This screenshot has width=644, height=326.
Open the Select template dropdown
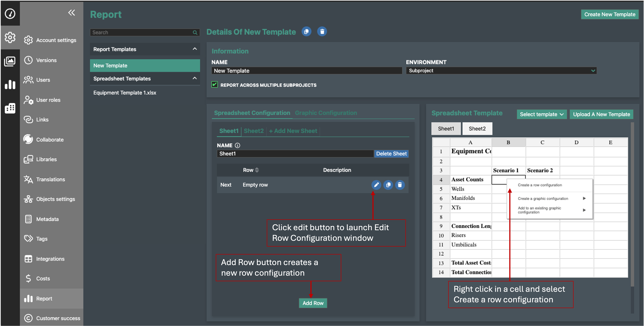(x=542, y=114)
